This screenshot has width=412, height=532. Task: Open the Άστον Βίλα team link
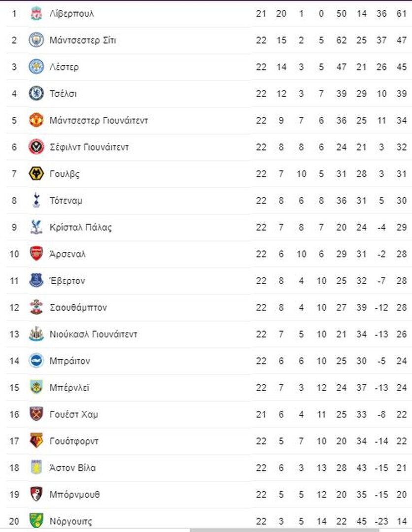point(72,468)
